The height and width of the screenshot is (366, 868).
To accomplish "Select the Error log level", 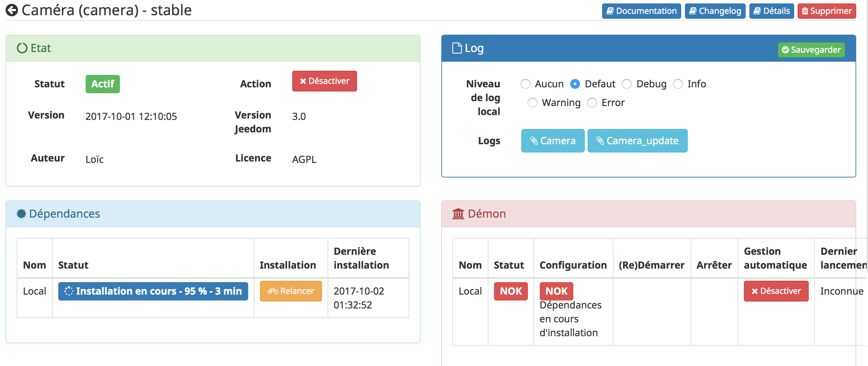I will [x=592, y=103].
